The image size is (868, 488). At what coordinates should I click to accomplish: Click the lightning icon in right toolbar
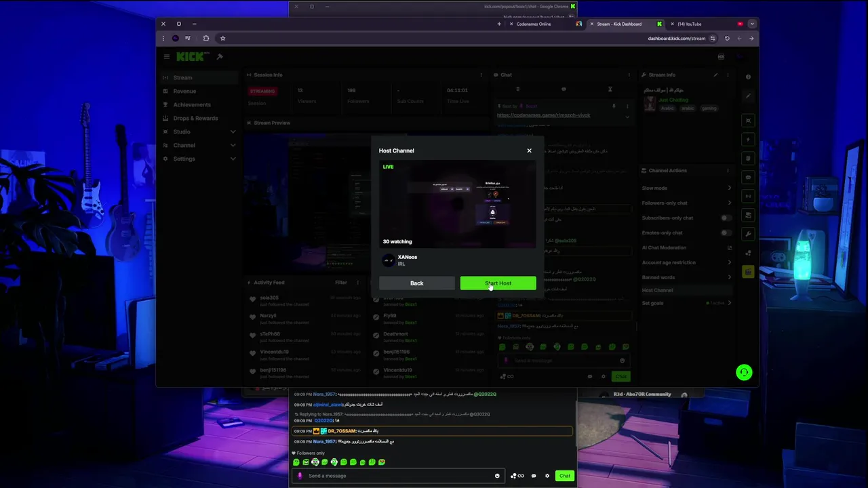pyautogui.click(x=748, y=139)
